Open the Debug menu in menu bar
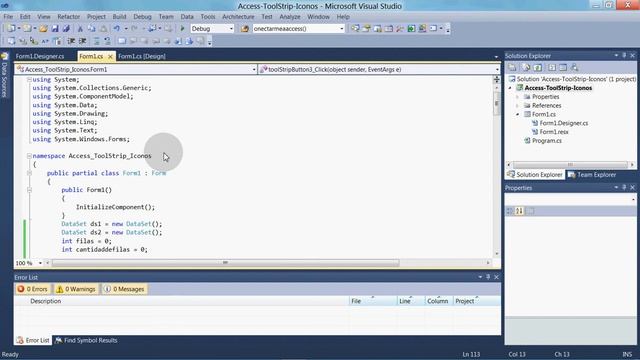The width and height of the screenshot is (640, 360). pyautogui.click(x=142, y=17)
